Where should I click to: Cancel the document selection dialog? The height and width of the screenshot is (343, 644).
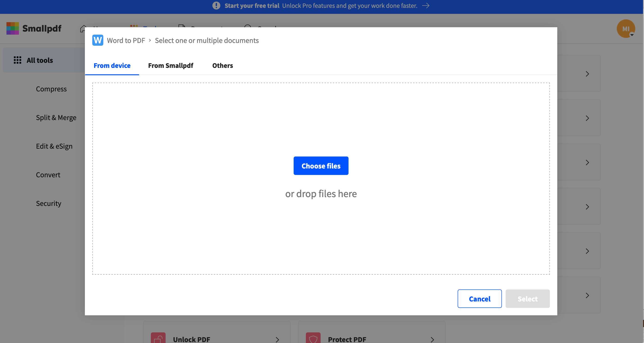479,298
